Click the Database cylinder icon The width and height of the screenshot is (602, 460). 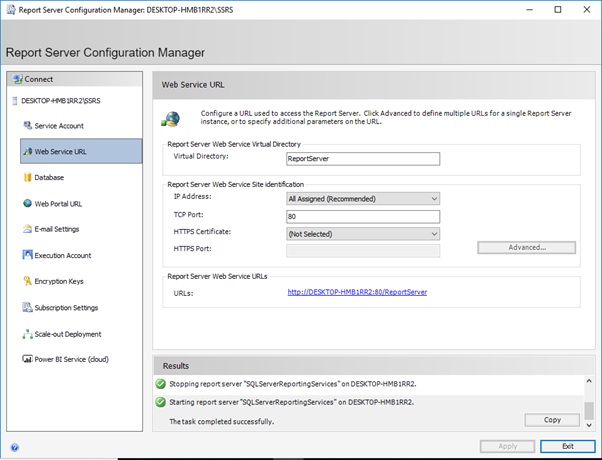click(x=27, y=177)
